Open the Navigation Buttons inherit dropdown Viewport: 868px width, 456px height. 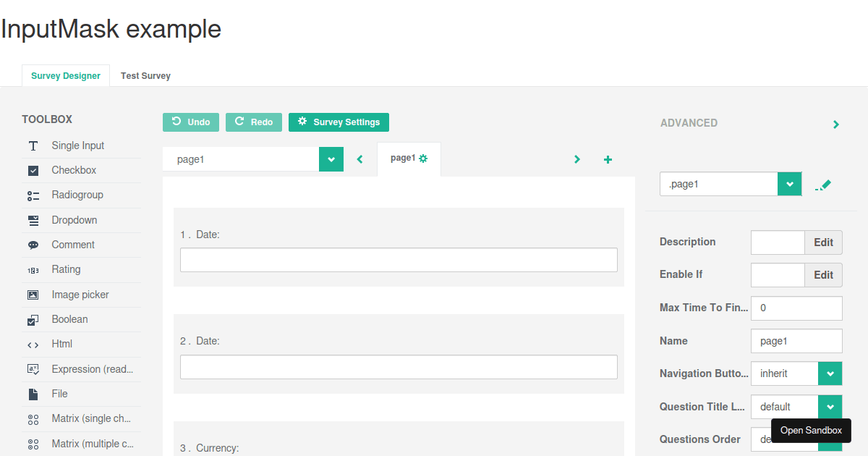pos(830,373)
